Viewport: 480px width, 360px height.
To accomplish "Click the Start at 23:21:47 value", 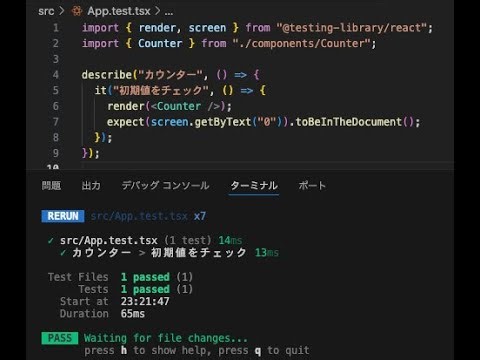I will [x=145, y=301].
